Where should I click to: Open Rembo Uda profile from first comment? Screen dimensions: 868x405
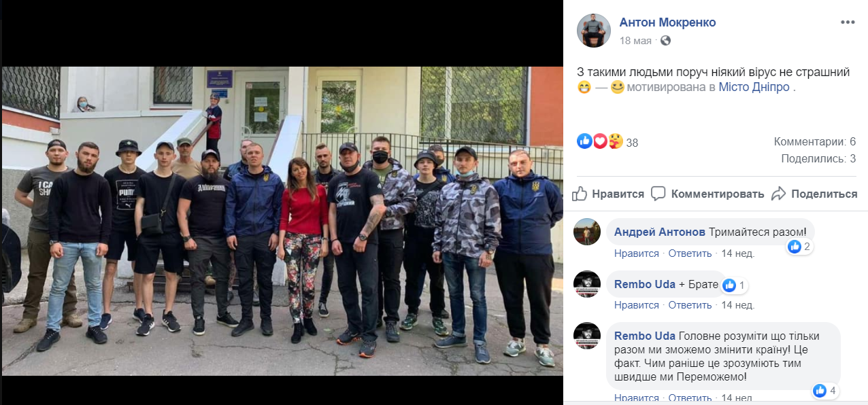click(x=645, y=284)
